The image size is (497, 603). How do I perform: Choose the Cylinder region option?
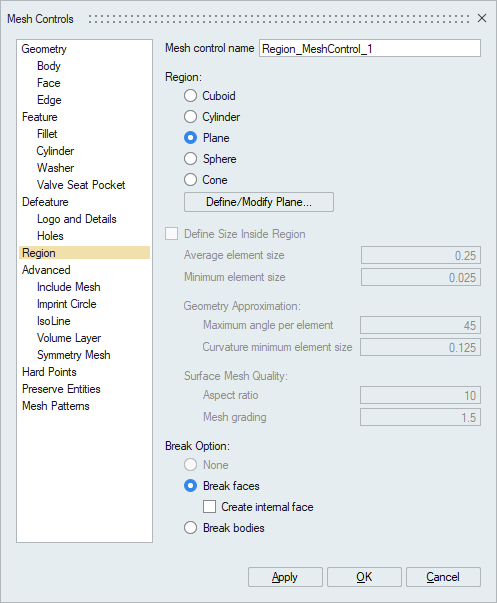[x=190, y=117]
